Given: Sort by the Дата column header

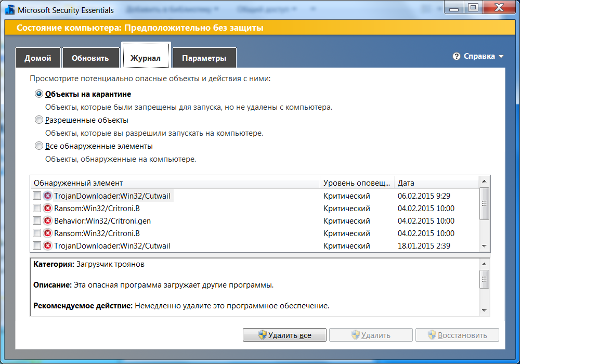Looking at the screenshot, I should point(436,183).
